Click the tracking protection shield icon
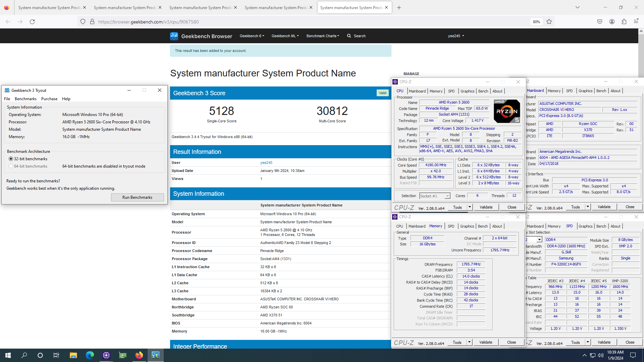The width and height of the screenshot is (644, 362). click(83, 22)
